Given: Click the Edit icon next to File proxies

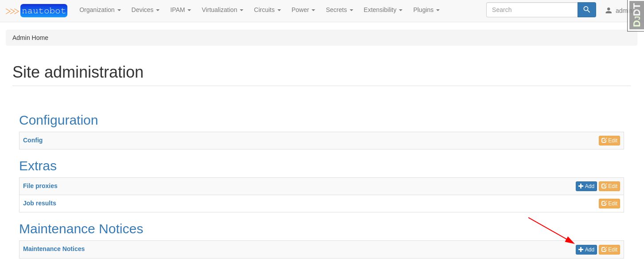Looking at the screenshot, I should point(609,186).
